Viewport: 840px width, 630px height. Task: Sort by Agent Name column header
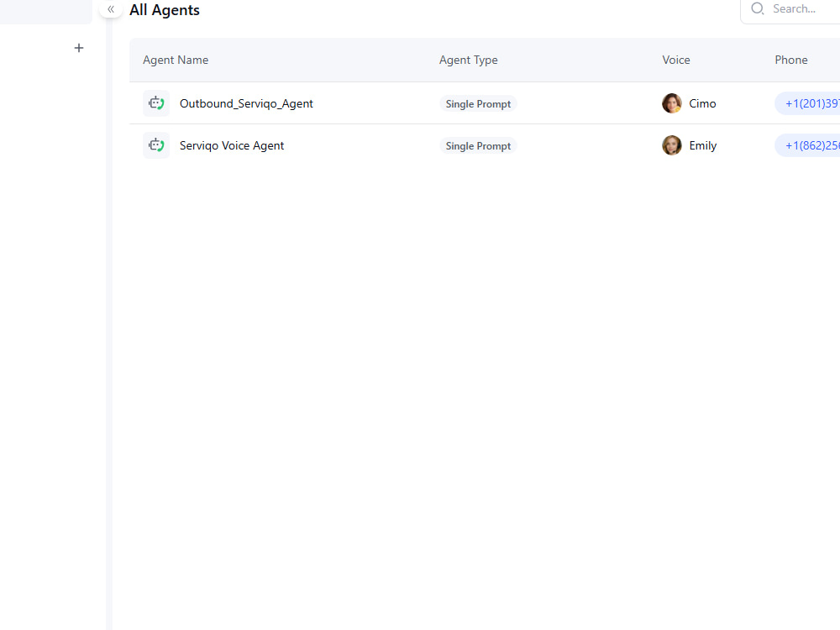coord(176,60)
